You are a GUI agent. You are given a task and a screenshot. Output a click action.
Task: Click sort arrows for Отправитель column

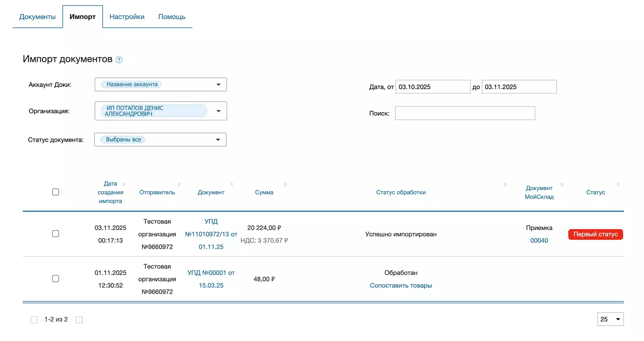coord(179,184)
